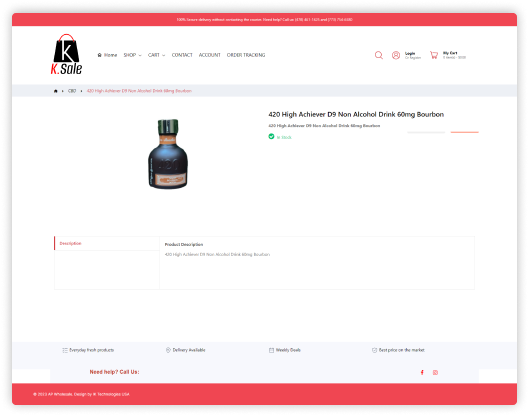
Task: Click the CBD breadcrumb link
Action: pyautogui.click(x=72, y=91)
